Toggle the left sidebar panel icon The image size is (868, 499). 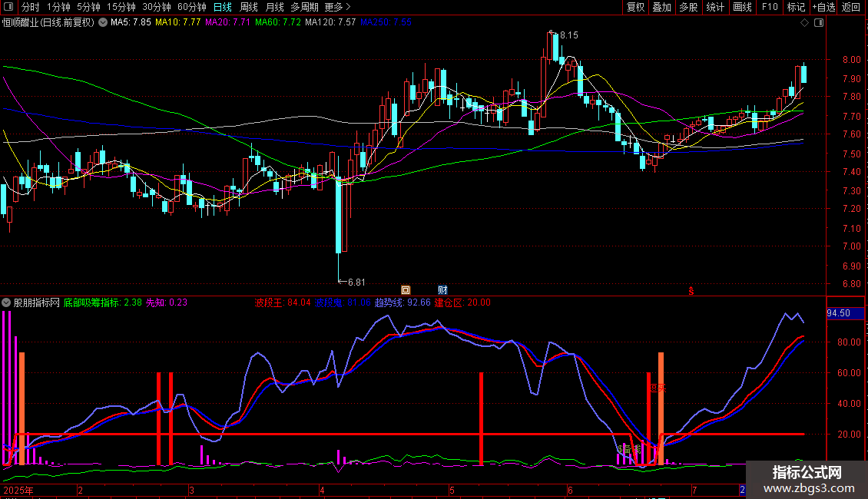coord(8,7)
